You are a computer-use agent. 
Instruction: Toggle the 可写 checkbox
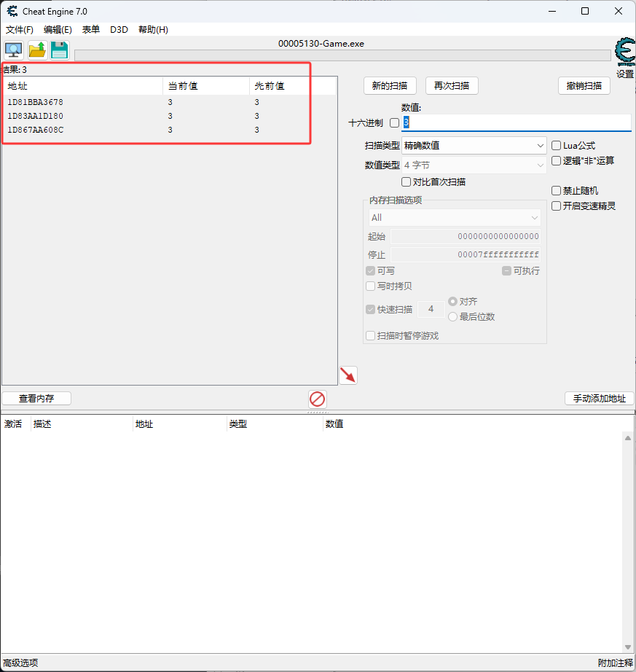click(371, 271)
